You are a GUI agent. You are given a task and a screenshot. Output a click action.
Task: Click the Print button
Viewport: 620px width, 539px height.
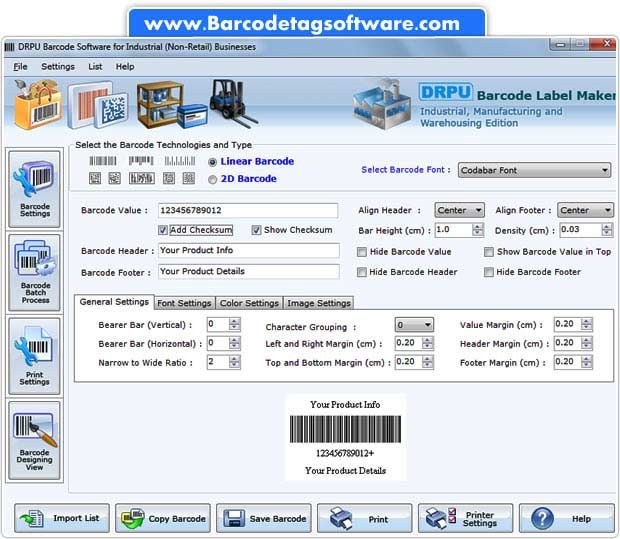pos(365,518)
